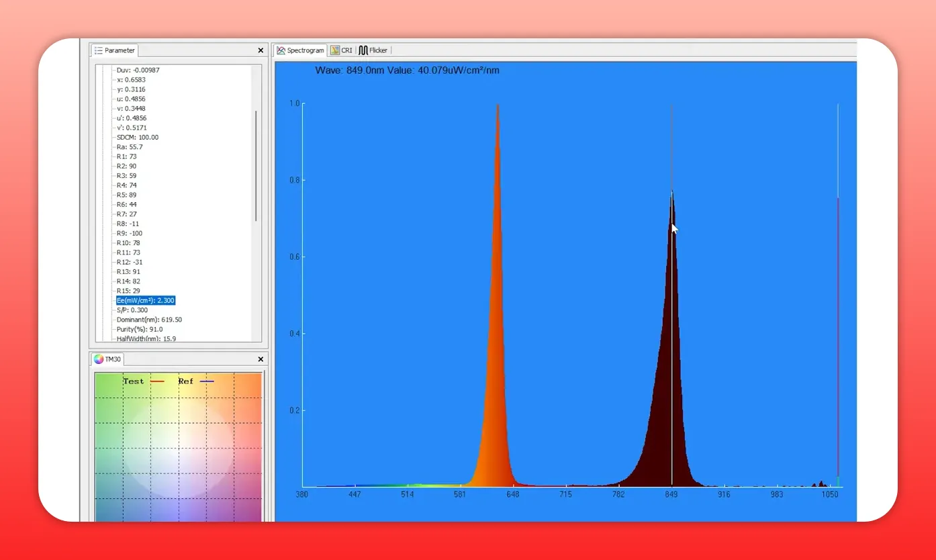Click the TM30 color wheel icon
The image size is (936, 560).
pyautogui.click(x=98, y=359)
